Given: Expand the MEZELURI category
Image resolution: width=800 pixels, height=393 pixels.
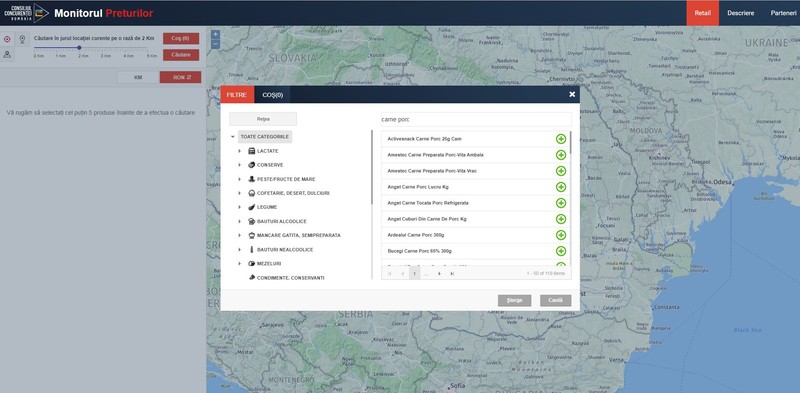Looking at the screenshot, I should 239,264.
